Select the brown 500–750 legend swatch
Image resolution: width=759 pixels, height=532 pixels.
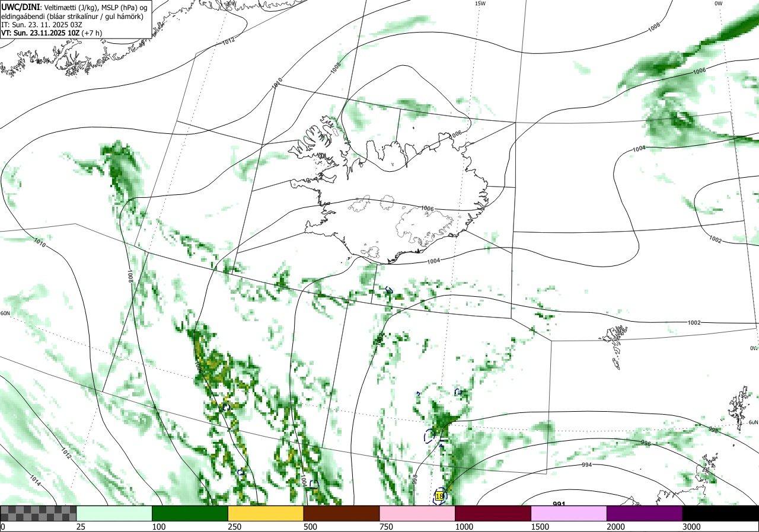click(342, 513)
